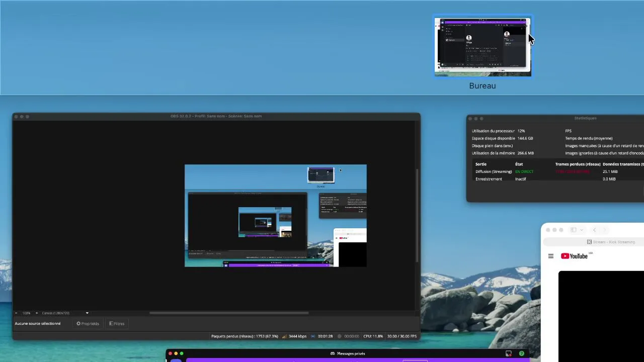This screenshot has width=644, height=362.
Task: Open the Discord help question mark icon
Action: (522, 353)
